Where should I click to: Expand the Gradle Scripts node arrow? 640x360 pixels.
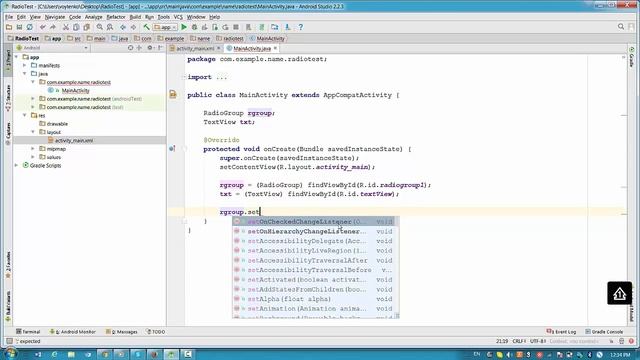[17, 165]
